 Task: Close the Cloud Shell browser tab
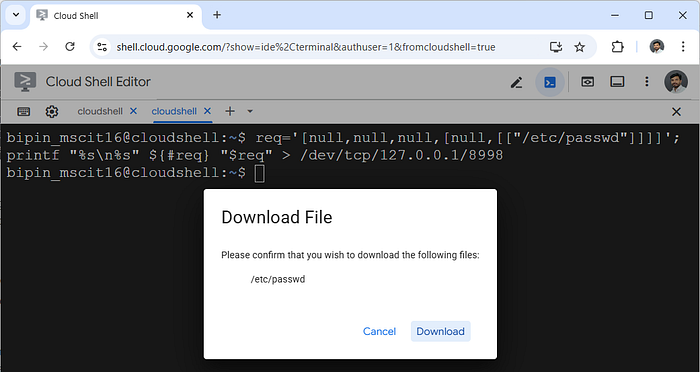190,15
